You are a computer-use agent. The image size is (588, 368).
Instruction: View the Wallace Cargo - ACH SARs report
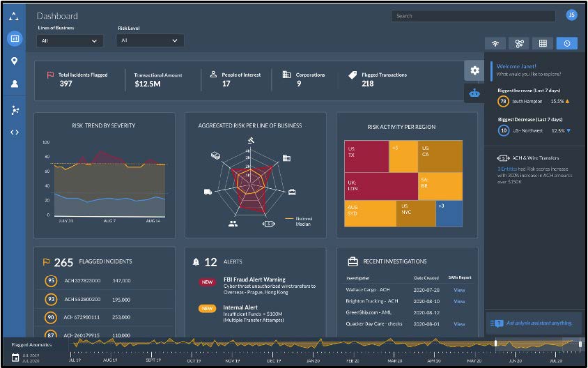[459, 290]
